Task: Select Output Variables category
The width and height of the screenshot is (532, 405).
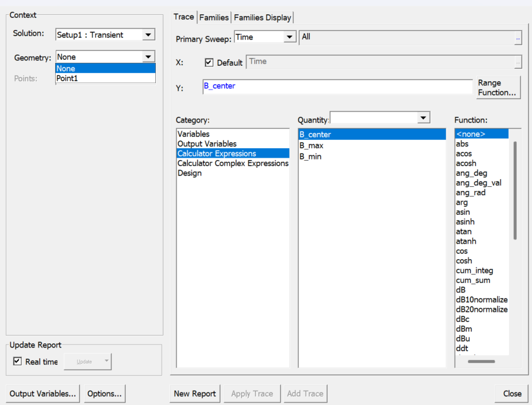Action: pyautogui.click(x=207, y=143)
